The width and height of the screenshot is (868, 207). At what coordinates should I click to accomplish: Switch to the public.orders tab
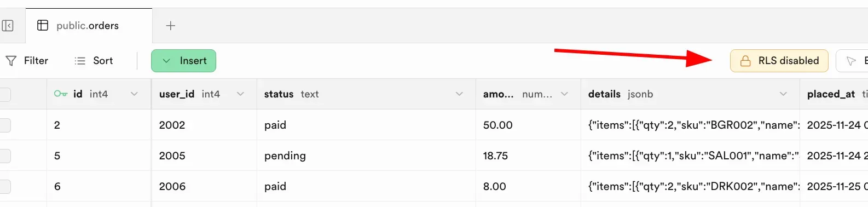coord(89,26)
